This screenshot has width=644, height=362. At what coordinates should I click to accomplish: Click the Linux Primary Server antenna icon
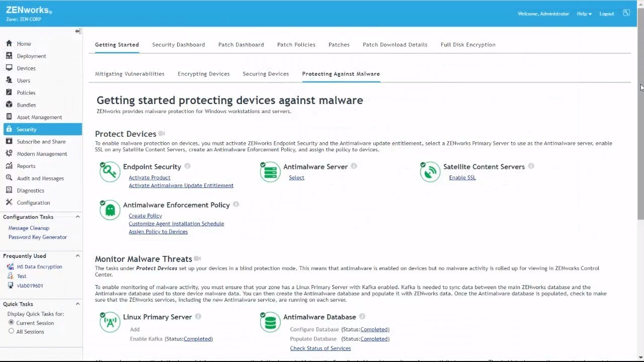110,322
